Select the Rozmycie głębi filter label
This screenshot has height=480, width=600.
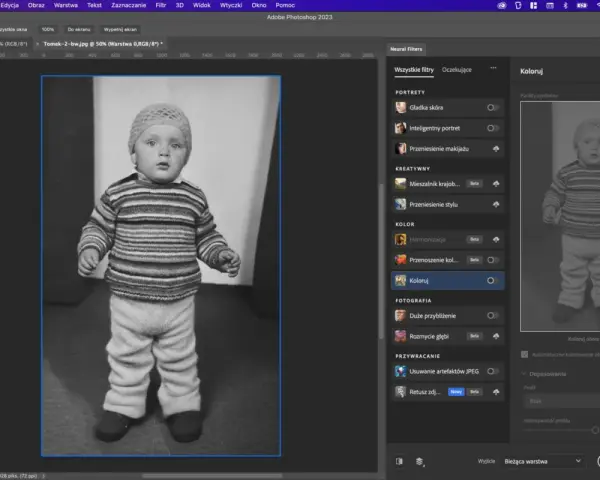tap(429, 336)
